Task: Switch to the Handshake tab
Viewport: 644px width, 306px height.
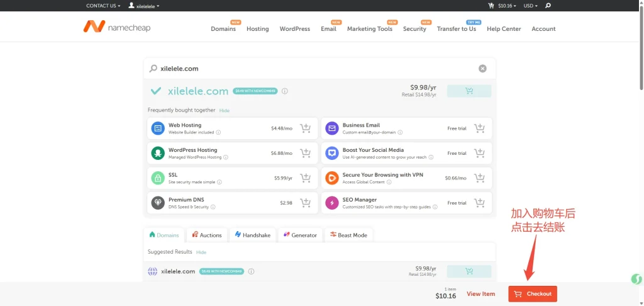Action: 253,235
